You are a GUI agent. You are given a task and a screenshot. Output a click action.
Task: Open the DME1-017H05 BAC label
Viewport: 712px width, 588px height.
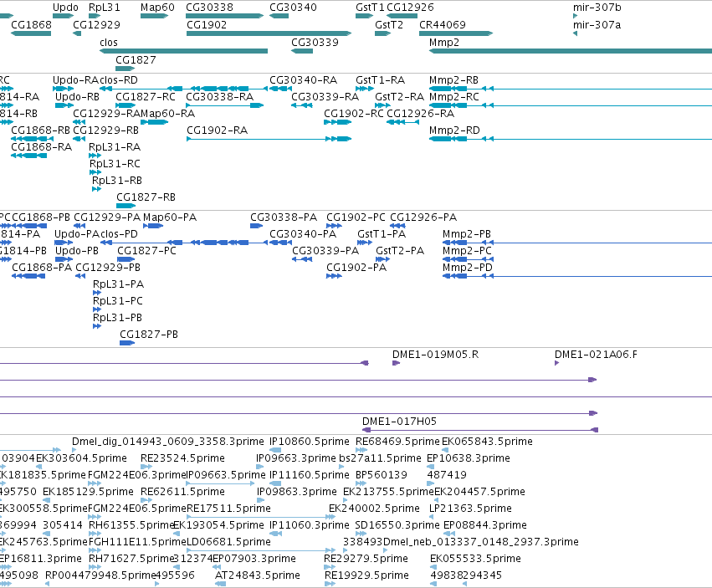(400, 421)
